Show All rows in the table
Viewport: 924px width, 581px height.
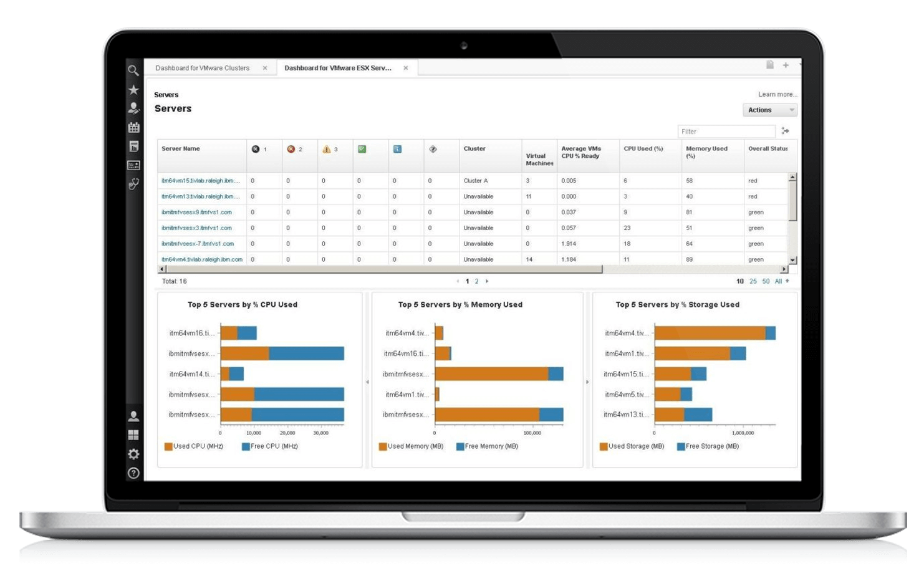pos(778,281)
